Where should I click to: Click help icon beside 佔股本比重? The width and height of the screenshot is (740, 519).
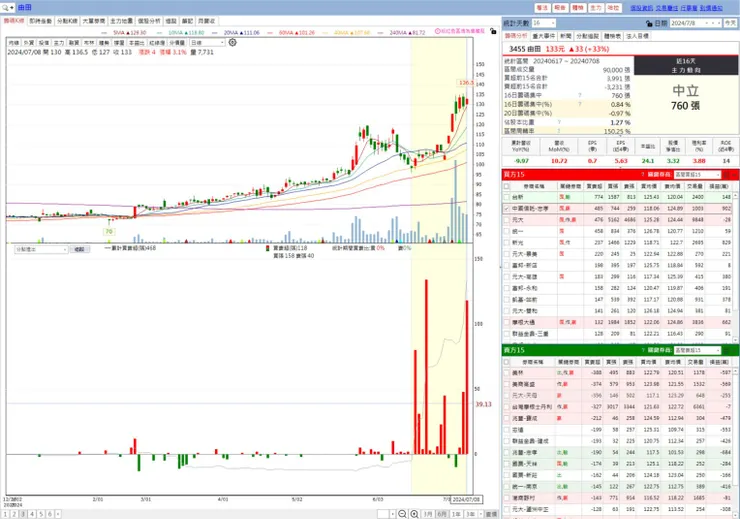point(559,122)
